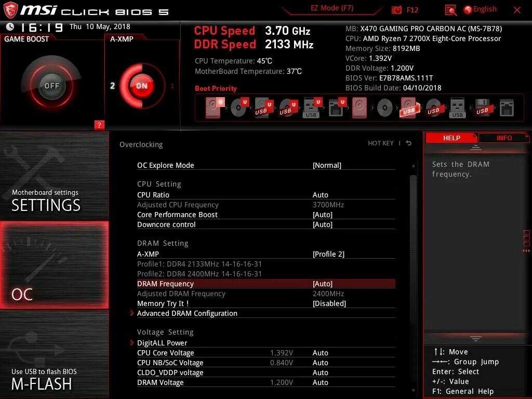Image resolution: width=532 pixels, height=399 pixels.
Task: Click the clock icon beside the time
Action: coord(10,26)
